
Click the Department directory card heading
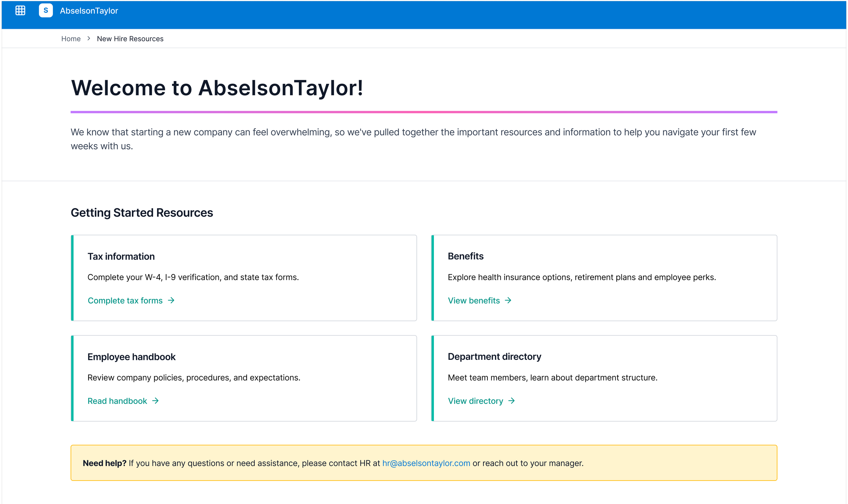(x=494, y=356)
